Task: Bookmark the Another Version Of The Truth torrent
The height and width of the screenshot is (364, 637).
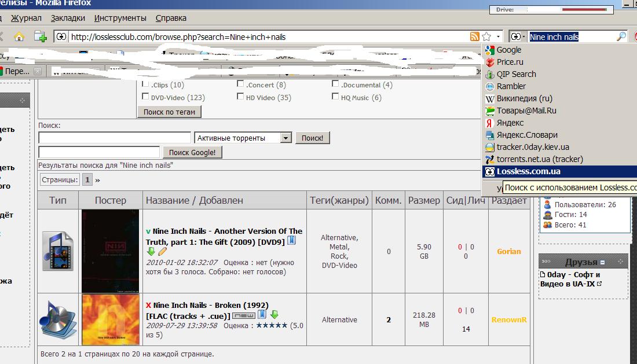Action: 292,241
